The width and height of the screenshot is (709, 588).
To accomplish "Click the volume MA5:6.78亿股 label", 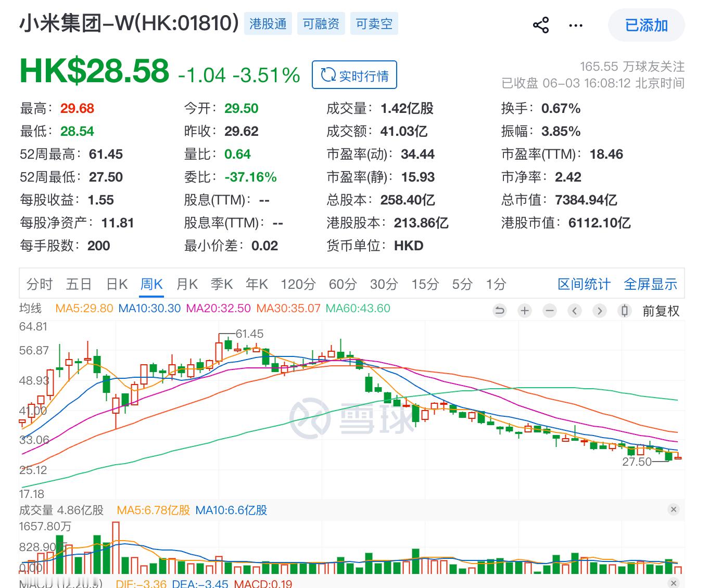I will click(154, 510).
